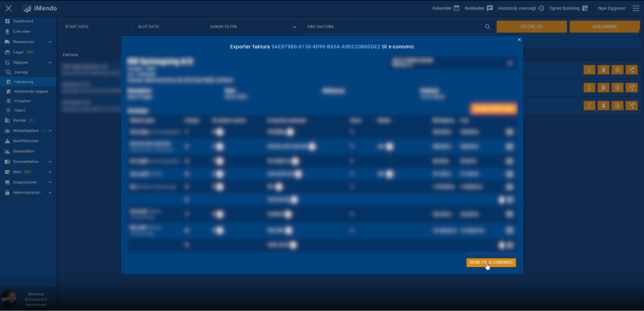Click the Kolonner button
Screen dimensions: 644x311
(x=604, y=27)
